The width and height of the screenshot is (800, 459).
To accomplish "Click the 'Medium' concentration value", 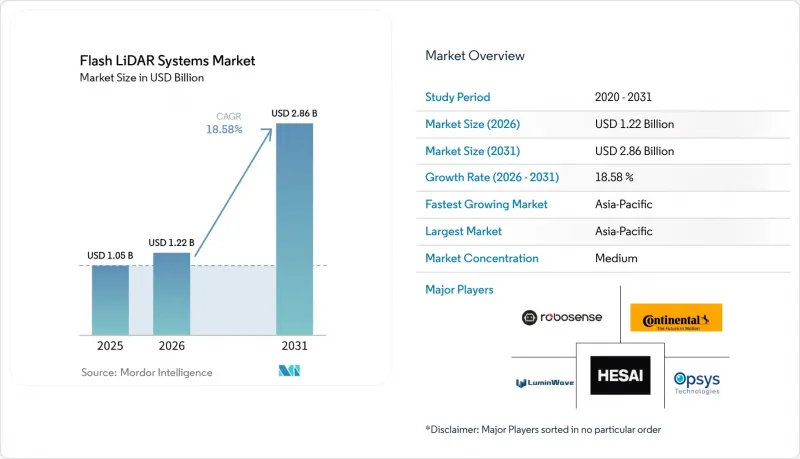I will 616,258.
